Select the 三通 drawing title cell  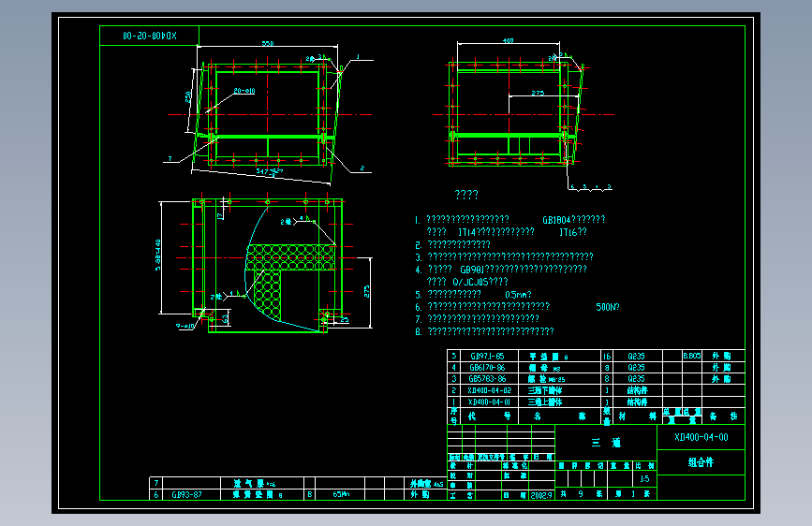pyautogui.click(x=606, y=443)
